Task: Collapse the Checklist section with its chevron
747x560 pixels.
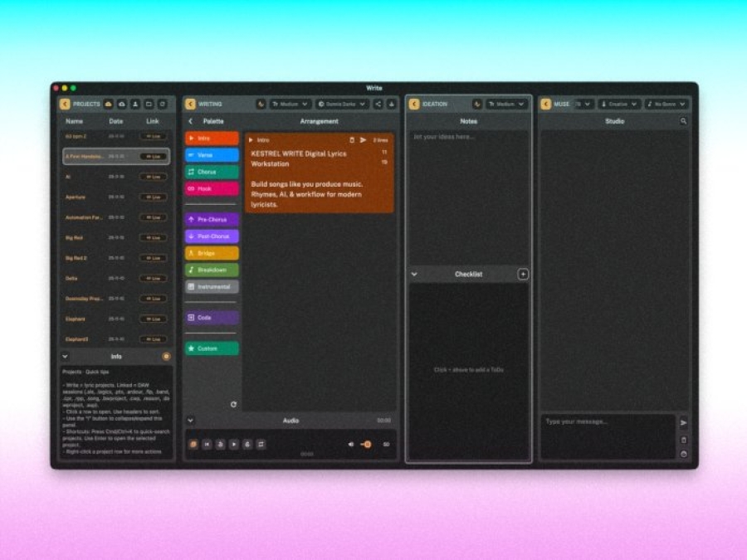Action: [x=414, y=274]
